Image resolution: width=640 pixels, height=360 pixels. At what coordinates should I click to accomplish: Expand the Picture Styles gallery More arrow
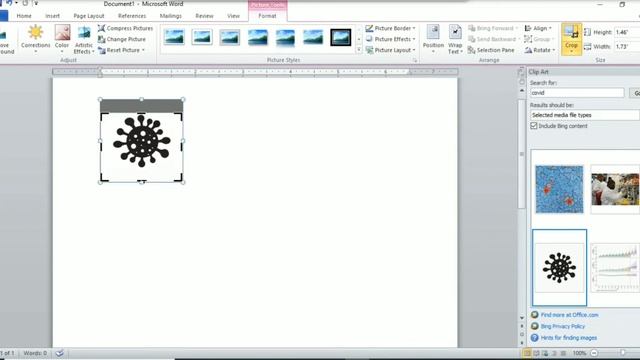(x=359, y=50)
